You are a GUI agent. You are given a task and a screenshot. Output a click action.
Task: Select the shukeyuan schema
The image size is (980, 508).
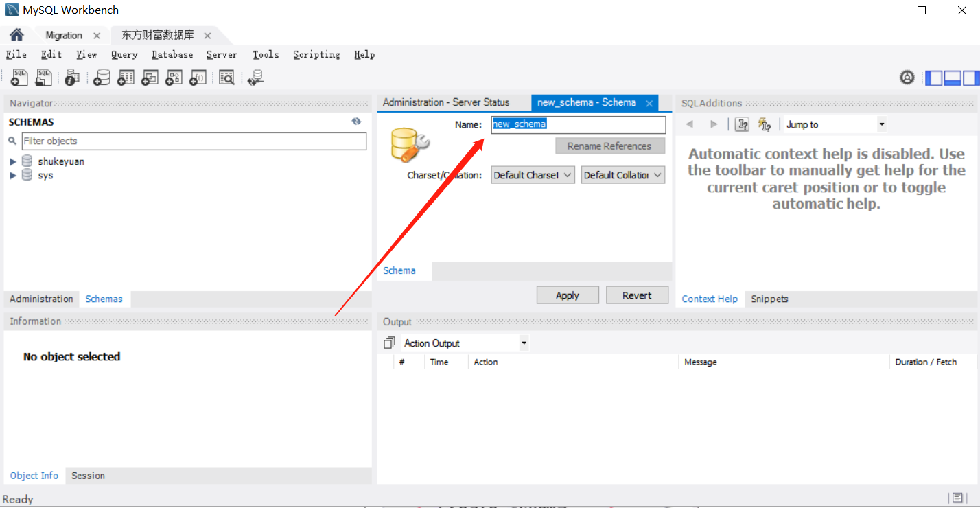[61, 162]
